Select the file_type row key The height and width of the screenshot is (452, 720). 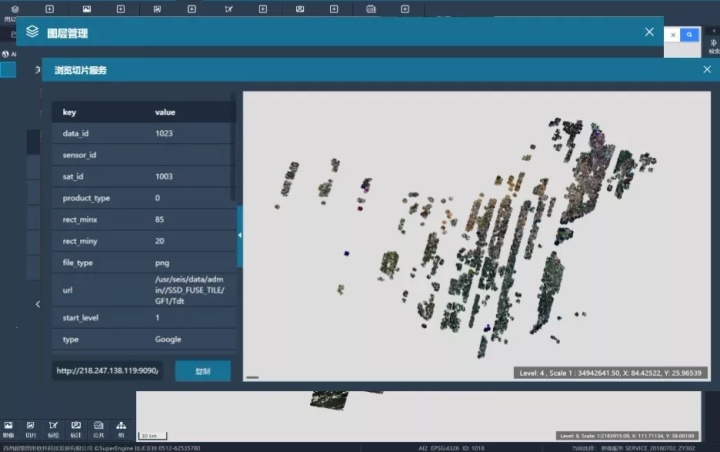78,263
